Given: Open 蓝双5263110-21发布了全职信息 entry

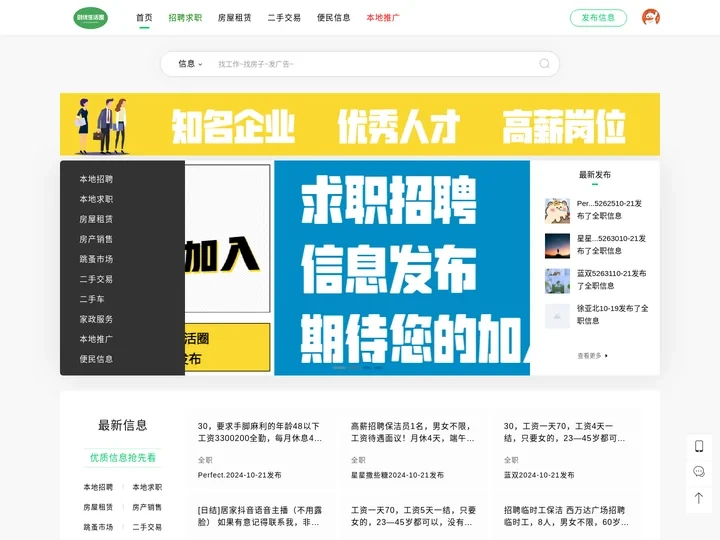Looking at the screenshot, I should 612,279.
